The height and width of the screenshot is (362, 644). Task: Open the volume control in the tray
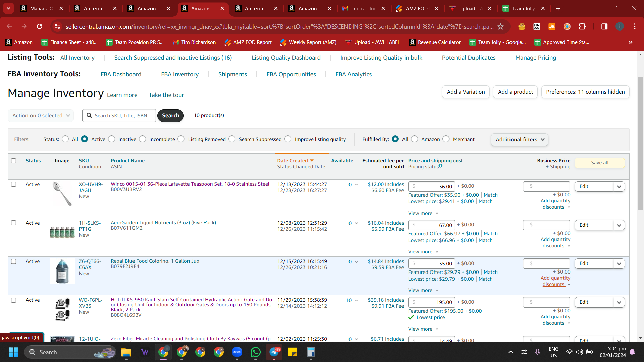tap(579, 352)
